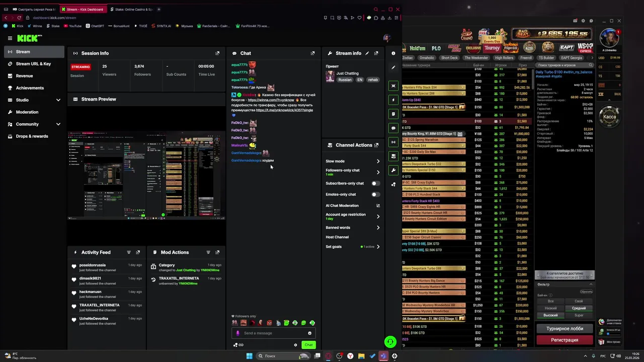
Task: Pop out the Channel Actions panel
Action: click(x=376, y=145)
